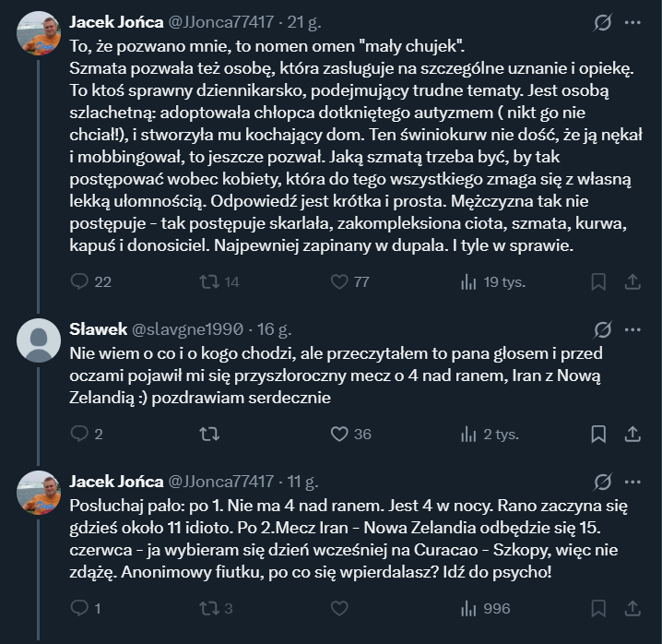Open more options menu for first tweet
Image resolution: width=662 pixels, height=644 pixels.
632,21
